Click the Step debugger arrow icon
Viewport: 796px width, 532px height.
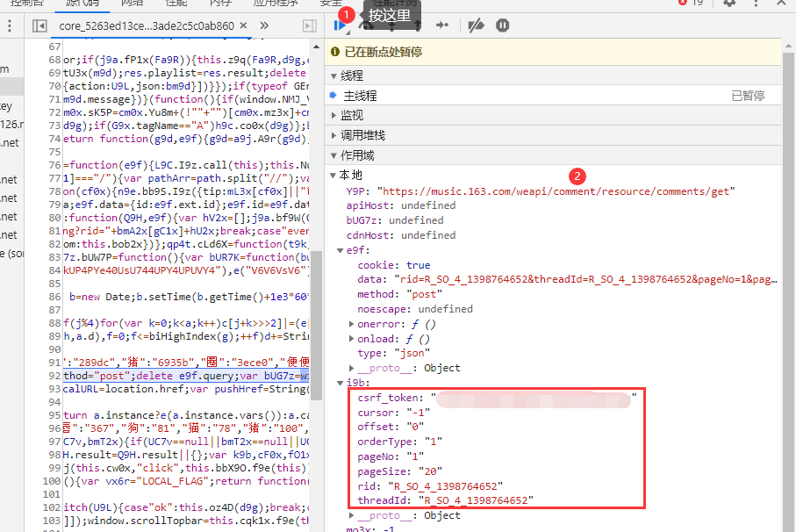[x=441, y=25]
